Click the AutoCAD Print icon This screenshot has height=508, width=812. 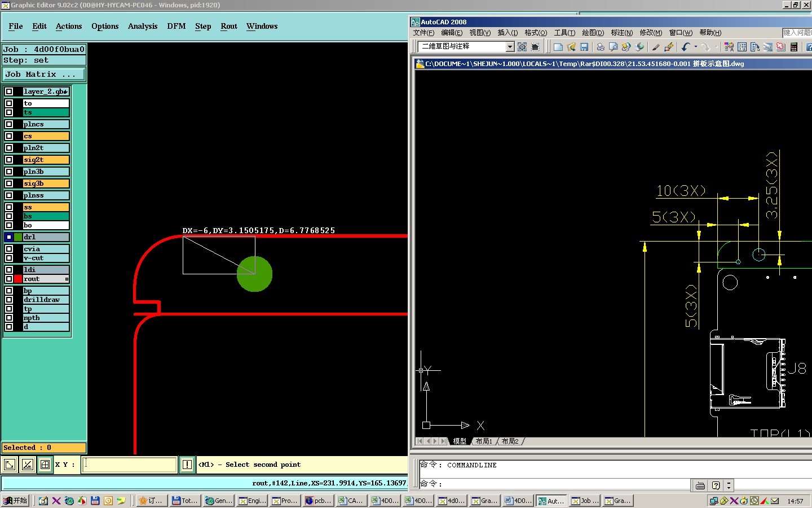(x=601, y=47)
